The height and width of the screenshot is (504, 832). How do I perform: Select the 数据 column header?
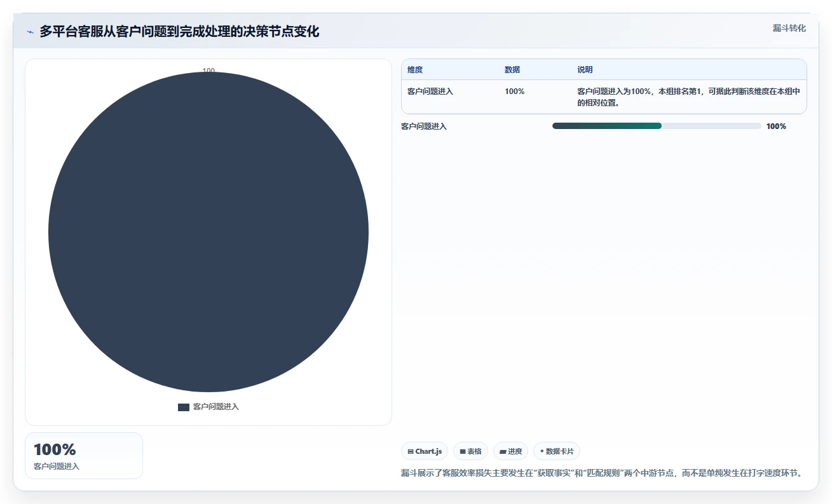(x=512, y=70)
